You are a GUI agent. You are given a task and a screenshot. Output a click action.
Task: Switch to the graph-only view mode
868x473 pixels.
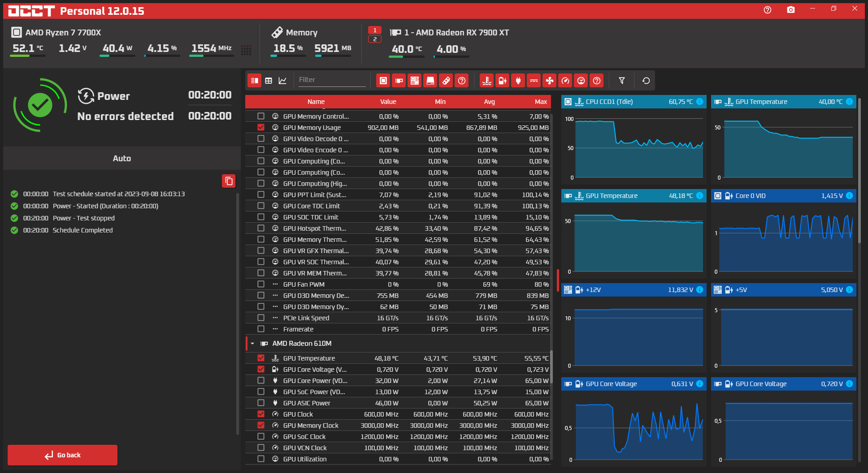[282, 81]
